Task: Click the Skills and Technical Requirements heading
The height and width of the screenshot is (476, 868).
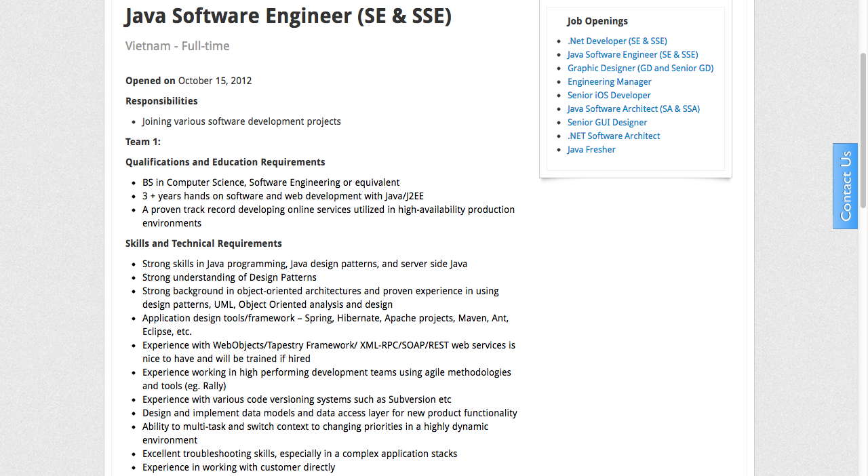Action: [203, 243]
